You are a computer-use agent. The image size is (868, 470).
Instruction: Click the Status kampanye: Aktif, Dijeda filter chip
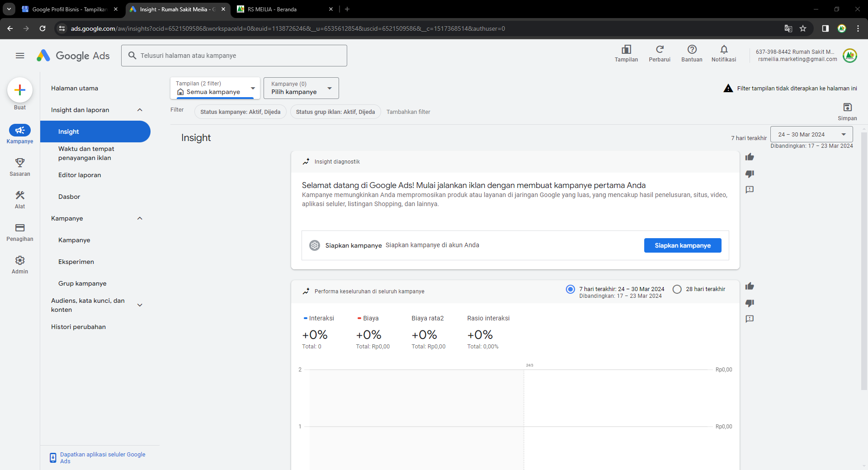[241, 112]
